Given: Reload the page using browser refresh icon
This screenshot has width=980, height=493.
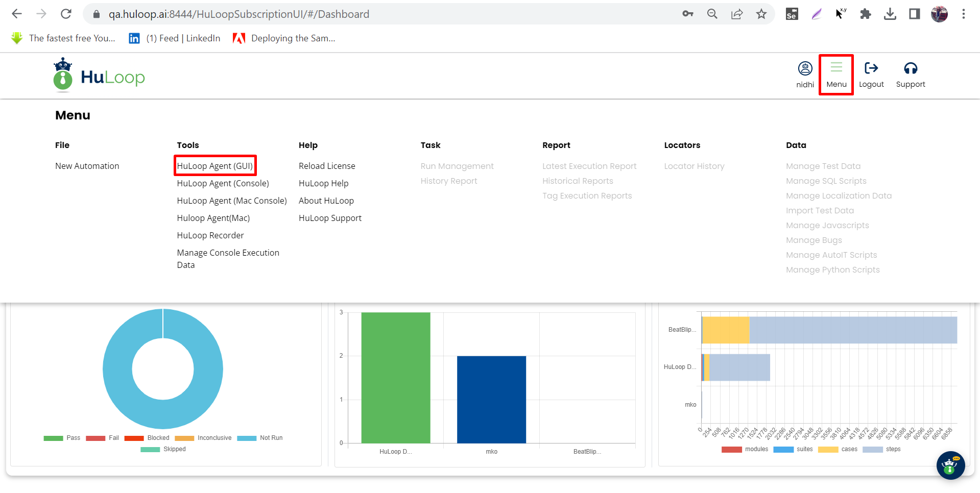Looking at the screenshot, I should click(66, 14).
